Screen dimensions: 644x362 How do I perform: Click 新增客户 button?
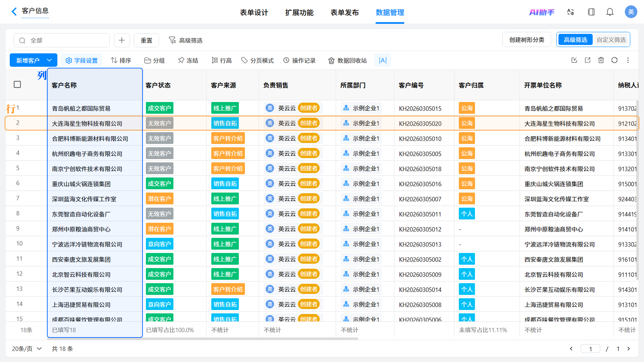click(28, 60)
